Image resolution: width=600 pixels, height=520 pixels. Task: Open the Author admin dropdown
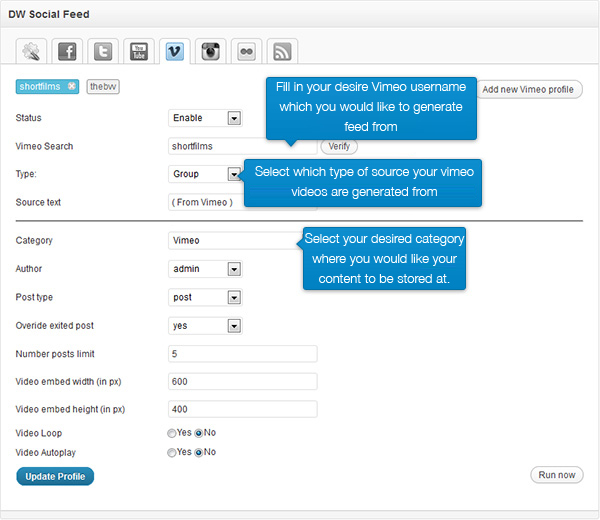click(205, 269)
